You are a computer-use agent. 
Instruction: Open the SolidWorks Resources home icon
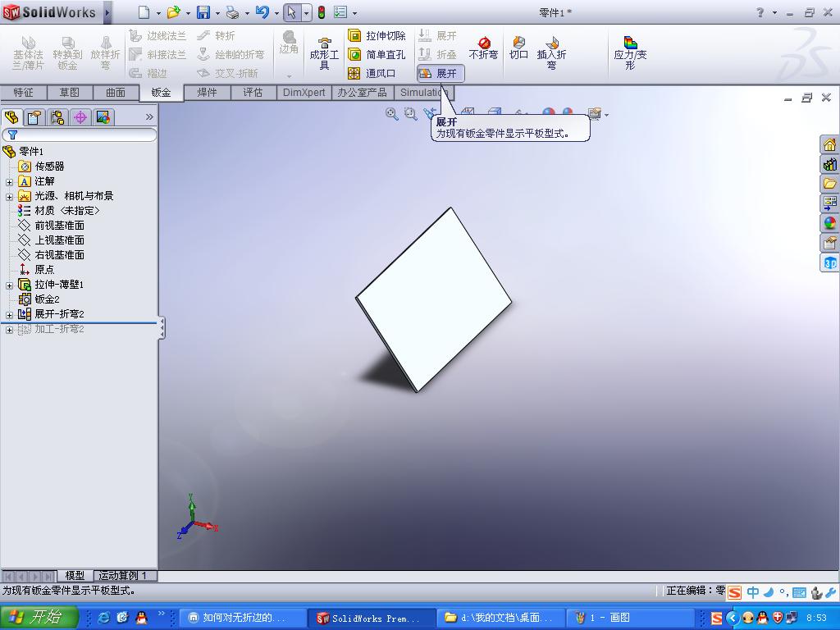830,144
